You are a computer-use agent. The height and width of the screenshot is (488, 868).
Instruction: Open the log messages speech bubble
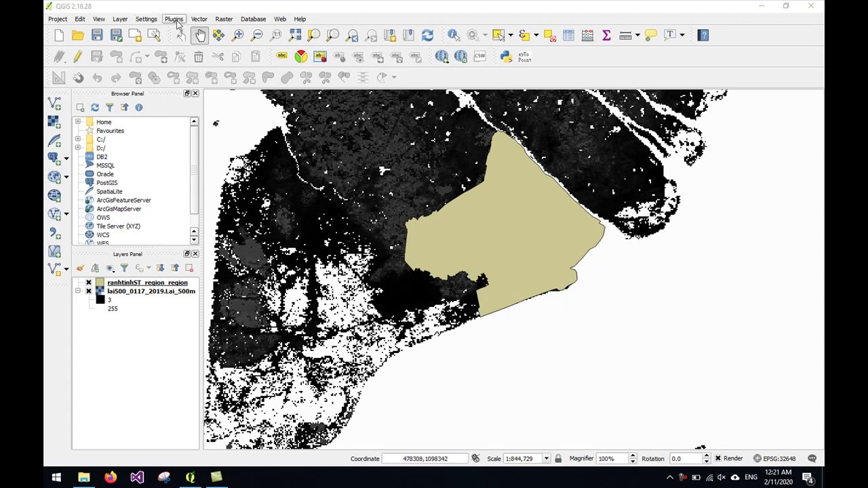(812, 459)
